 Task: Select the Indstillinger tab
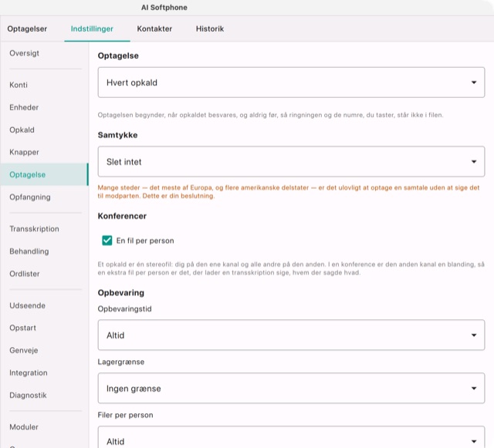point(92,29)
